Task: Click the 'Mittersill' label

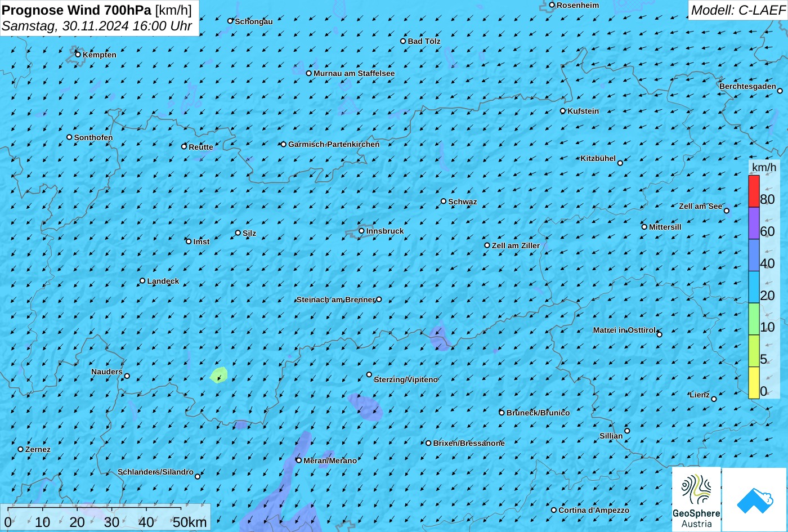Action: [x=665, y=227]
